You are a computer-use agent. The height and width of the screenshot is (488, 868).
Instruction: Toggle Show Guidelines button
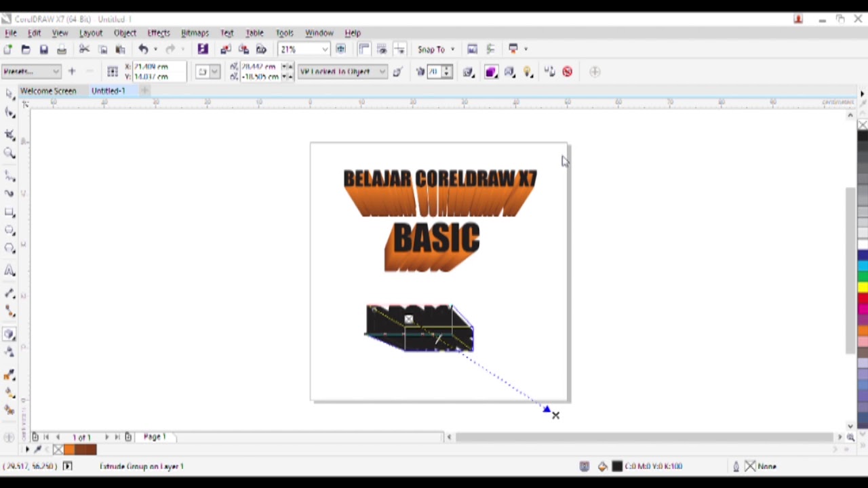[399, 49]
